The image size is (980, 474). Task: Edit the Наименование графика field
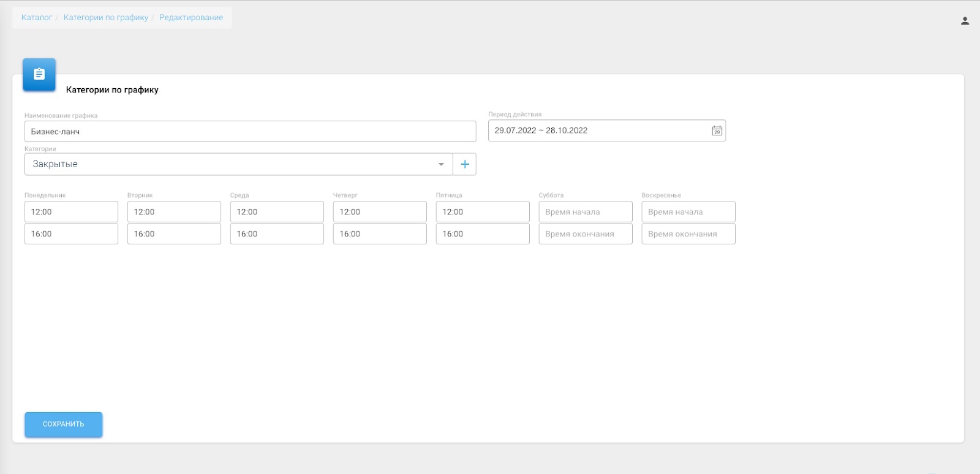click(x=250, y=132)
